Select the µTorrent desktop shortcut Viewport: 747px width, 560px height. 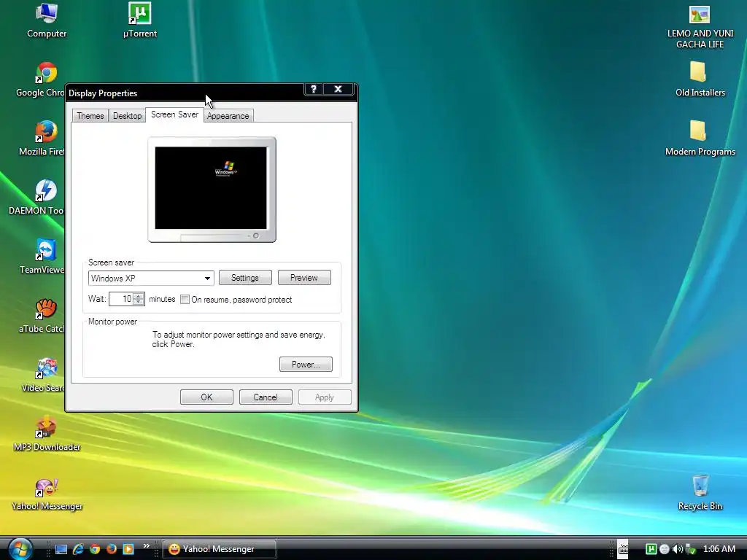coord(139,20)
